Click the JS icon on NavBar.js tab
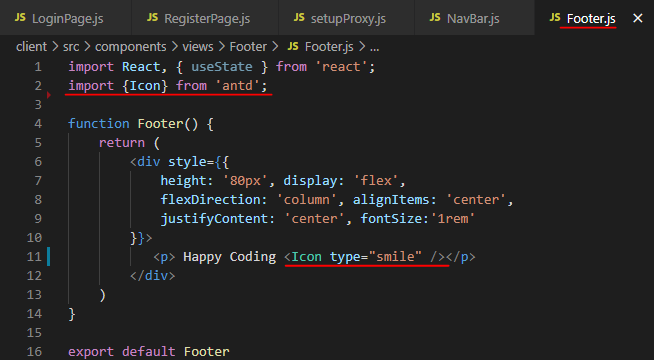The image size is (654, 360). (435, 18)
